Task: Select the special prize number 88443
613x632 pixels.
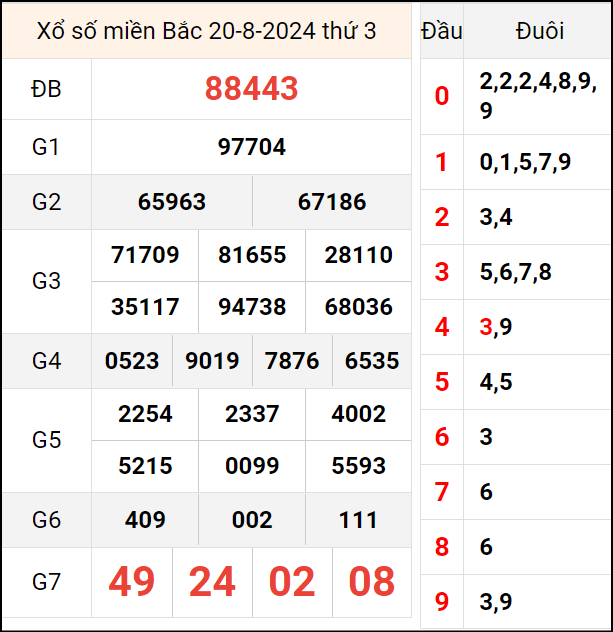Action: [251, 89]
